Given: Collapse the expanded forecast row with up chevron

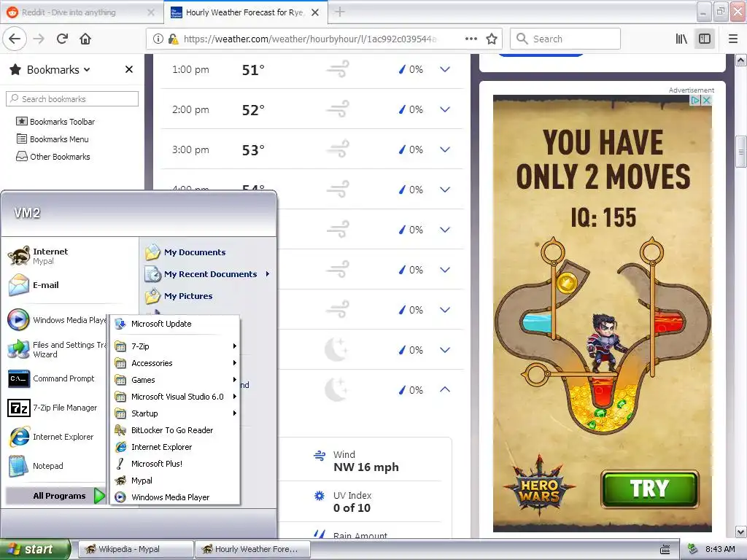Looking at the screenshot, I should click(x=445, y=389).
